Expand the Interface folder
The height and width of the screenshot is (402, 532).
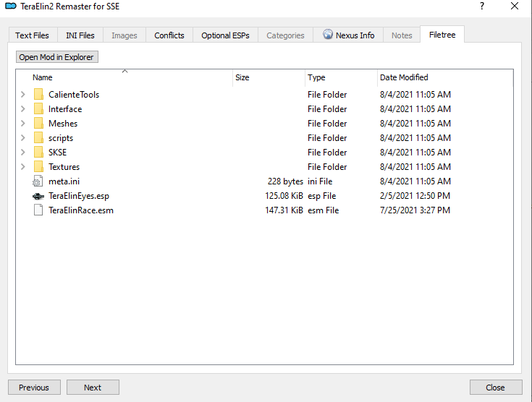point(23,109)
